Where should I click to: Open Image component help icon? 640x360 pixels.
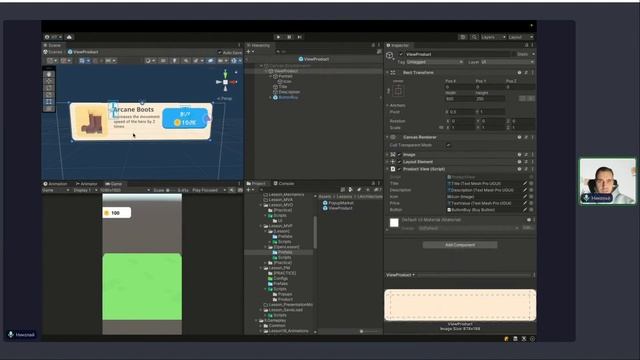(519, 155)
